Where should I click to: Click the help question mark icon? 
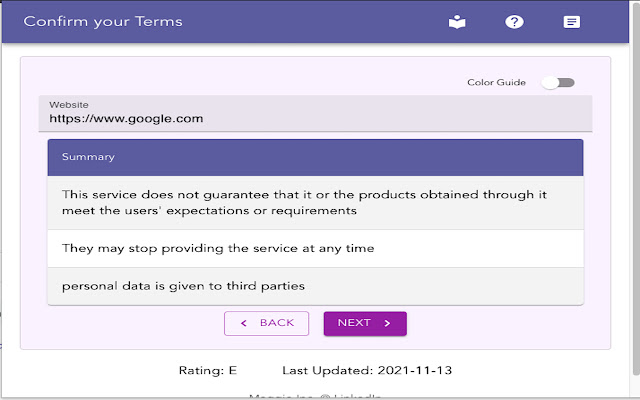pyautogui.click(x=514, y=22)
